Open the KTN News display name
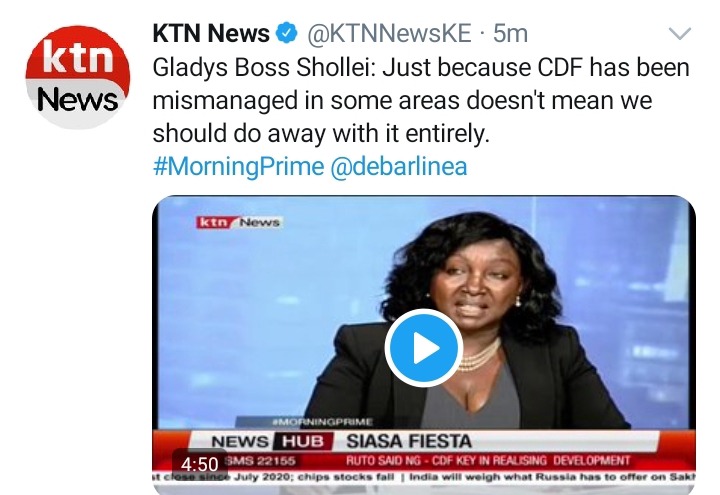 pyautogui.click(x=211, y=33)
